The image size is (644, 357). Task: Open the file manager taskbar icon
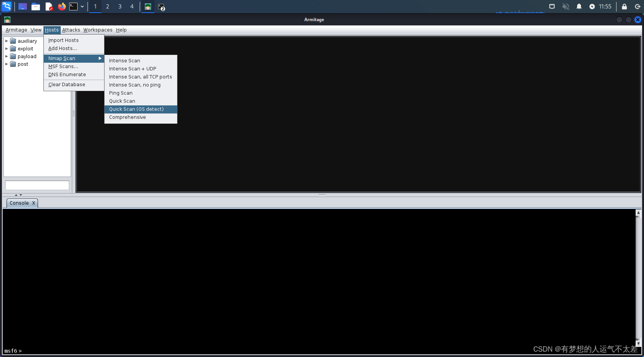point(36,7)
